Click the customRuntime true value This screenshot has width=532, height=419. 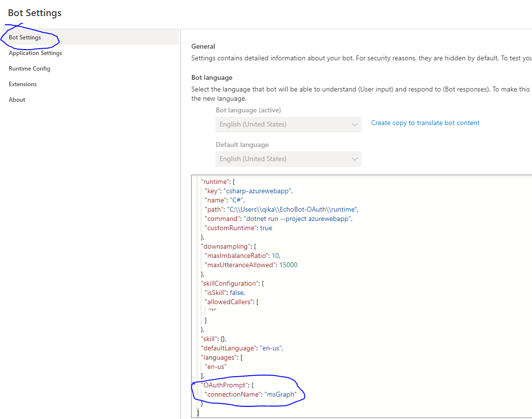266,228
